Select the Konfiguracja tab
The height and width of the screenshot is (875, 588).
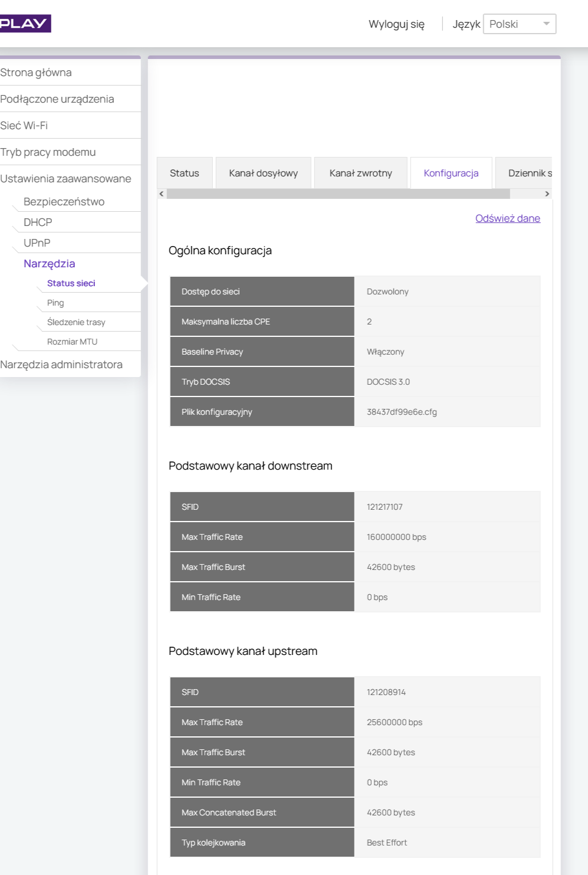point(451,173)
